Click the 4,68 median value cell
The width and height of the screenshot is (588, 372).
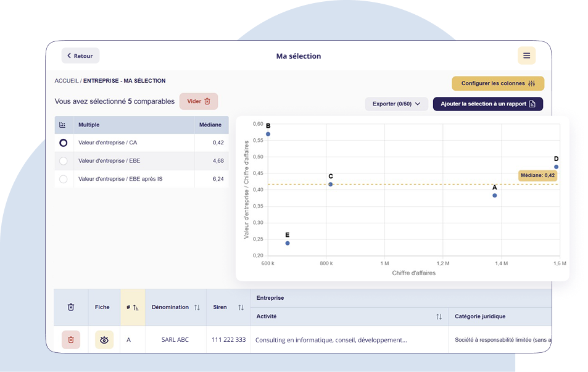[x=212, y=160]
